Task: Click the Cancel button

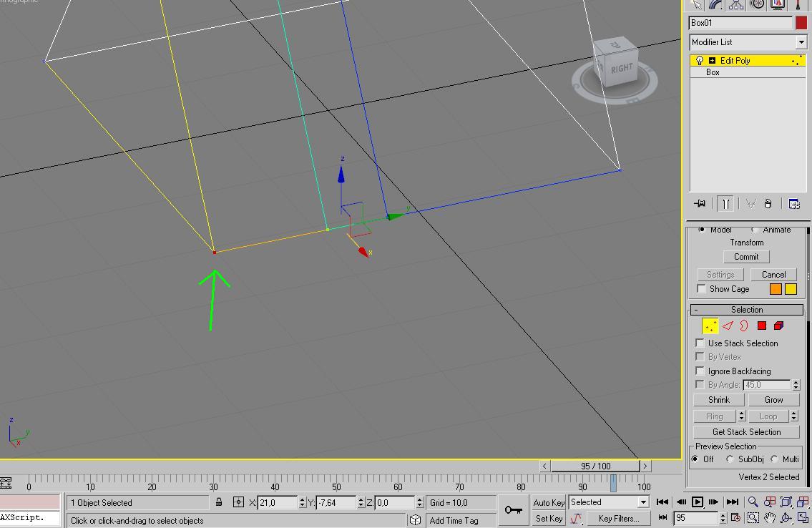Action: pyautogui.click(x=773, y=274)
